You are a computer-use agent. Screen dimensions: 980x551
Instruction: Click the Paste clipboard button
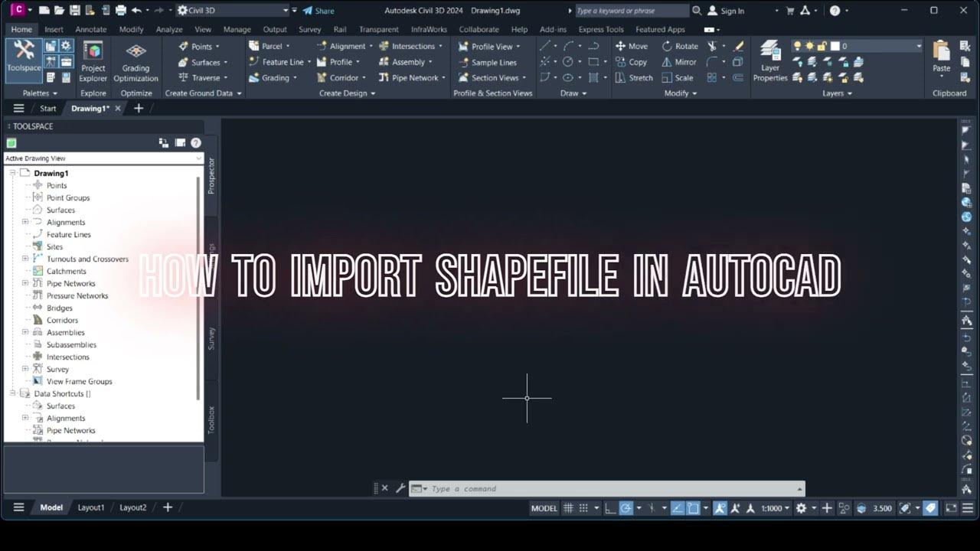tap(942, 57)
